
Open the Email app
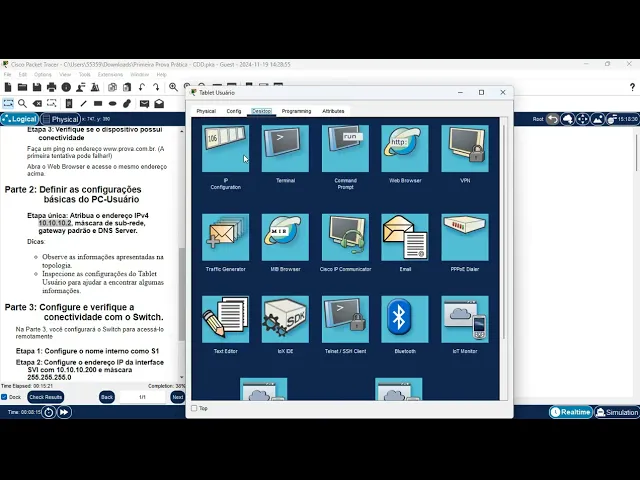point(405,237)
